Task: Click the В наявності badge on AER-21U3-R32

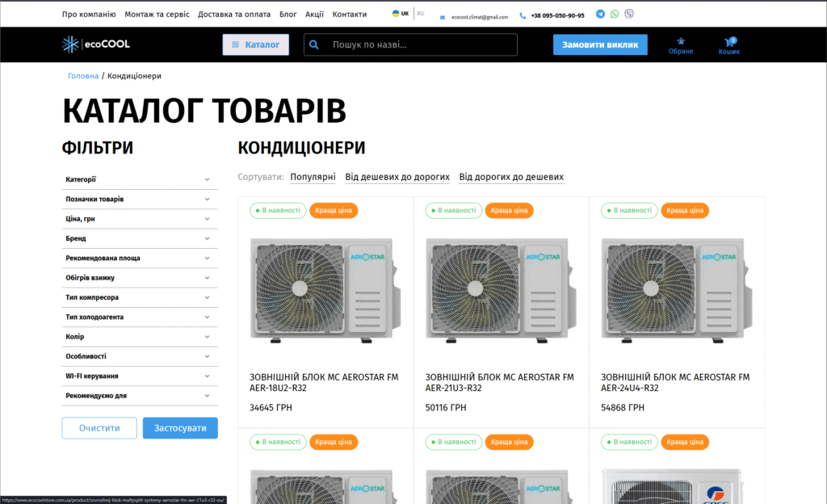Action: (x=454, y=210)
